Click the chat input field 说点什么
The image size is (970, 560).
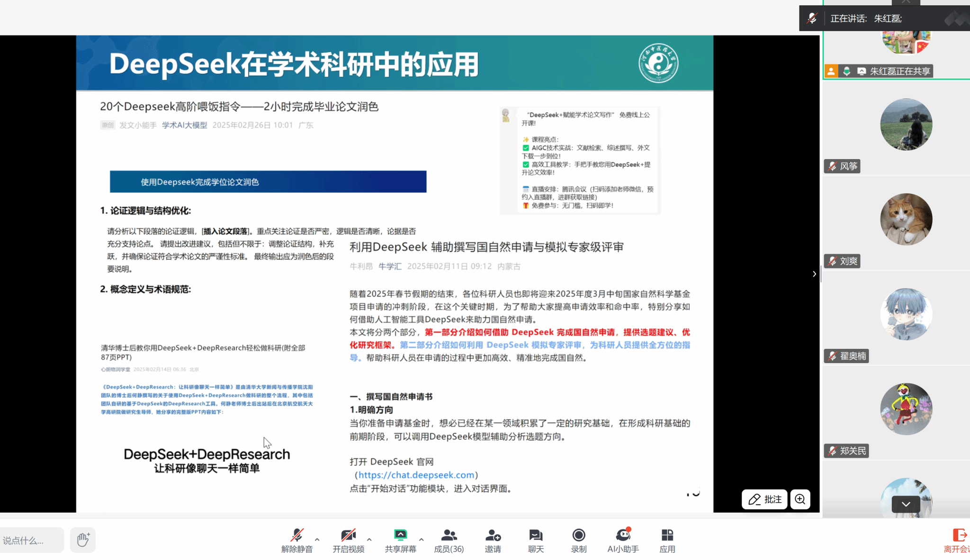pyautogui.click(x=31, y=540)
